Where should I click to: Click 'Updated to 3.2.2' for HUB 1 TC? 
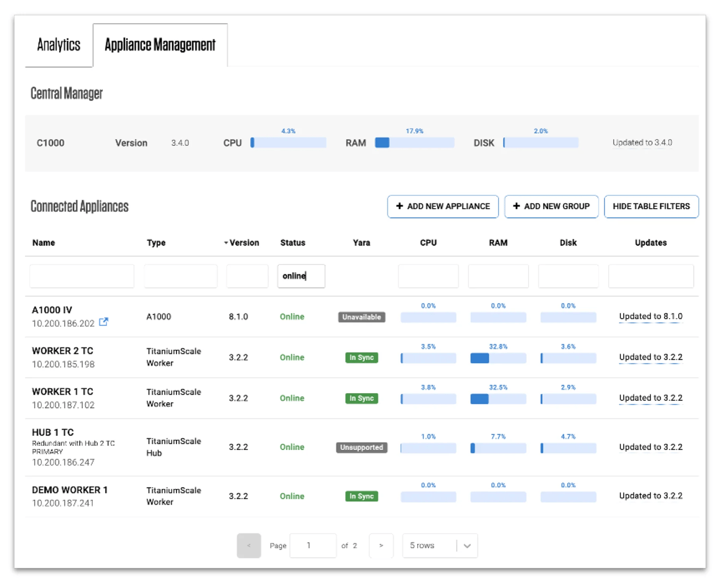click(x=651, y=447)
